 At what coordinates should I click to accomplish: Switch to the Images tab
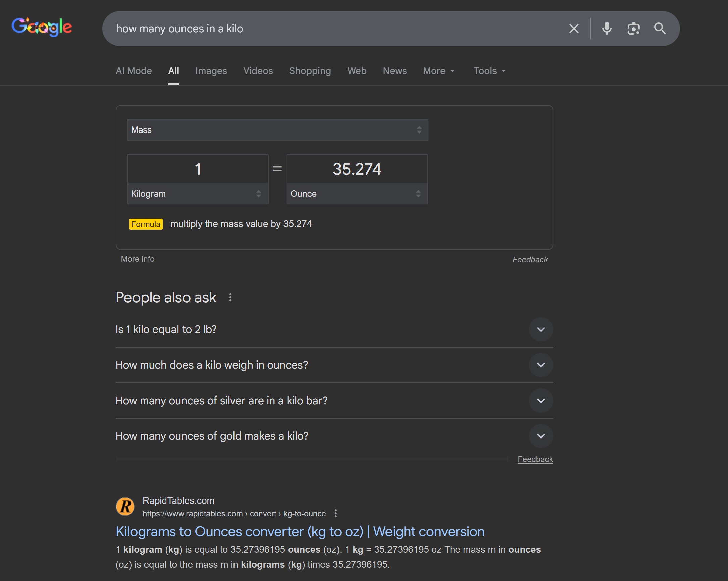(x=211, y=71)
